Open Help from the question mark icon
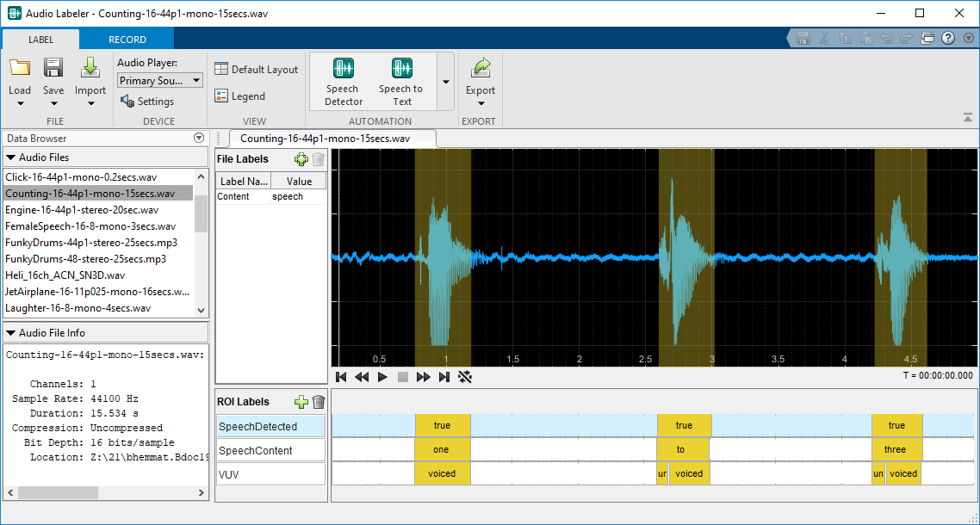 pyautogui.click(x=948, y=38)
